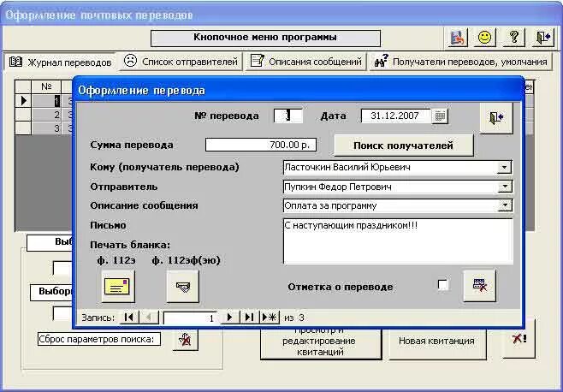Screen dimensions: 563x392
Task: Close the transfer form with door icon
Action: 496,118
